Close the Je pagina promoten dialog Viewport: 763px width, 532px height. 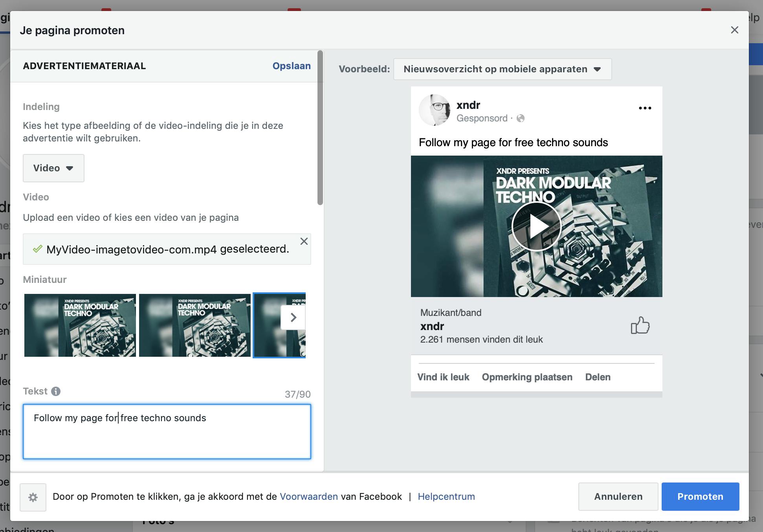coord(734,30)
